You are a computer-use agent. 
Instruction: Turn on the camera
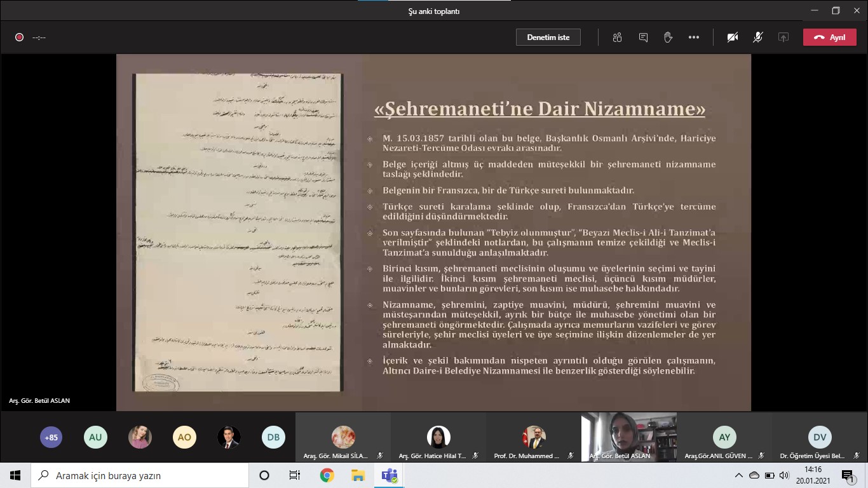(733, 37)
